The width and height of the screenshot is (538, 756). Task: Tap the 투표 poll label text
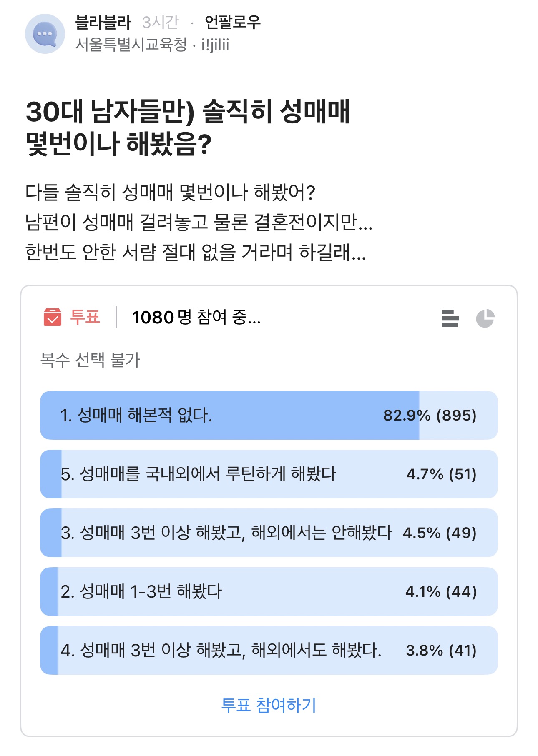coord(85,317)
